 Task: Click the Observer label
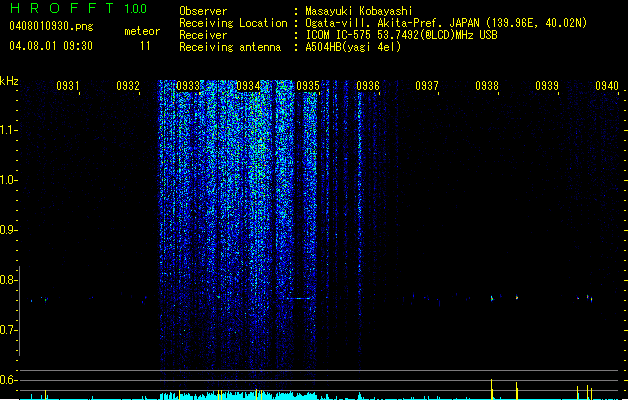(203, 11)
